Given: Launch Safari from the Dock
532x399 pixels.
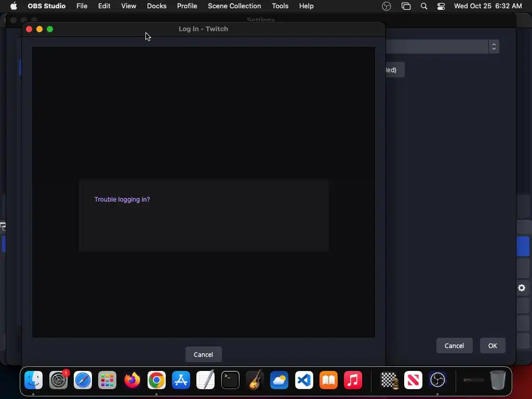Looking at the screenshot, I should pyautogui.click(x=83, y=380).
